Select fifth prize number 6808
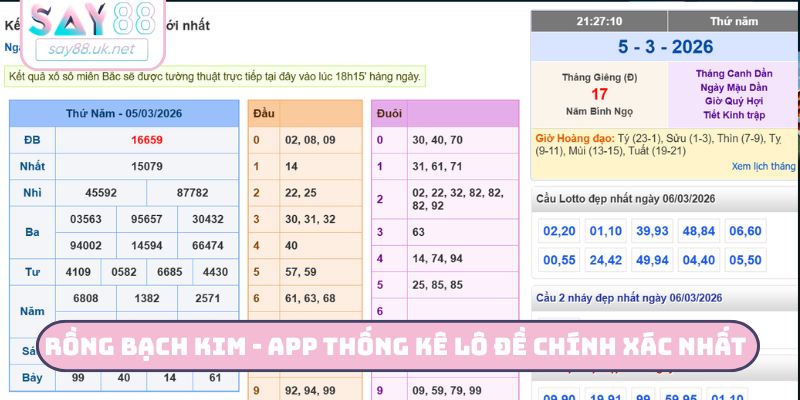The height and width of the screenshot is (400, 800). click(x=86, y=298)
